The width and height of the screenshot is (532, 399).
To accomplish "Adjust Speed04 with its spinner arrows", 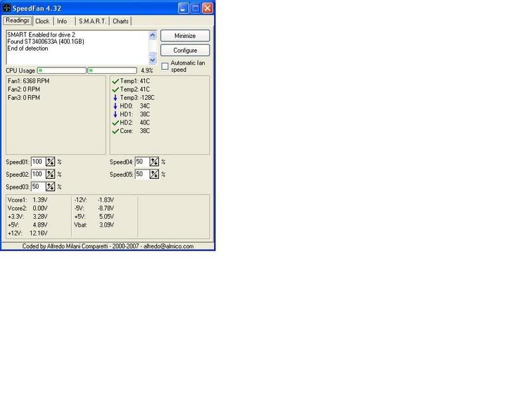I will coord(154,162).
